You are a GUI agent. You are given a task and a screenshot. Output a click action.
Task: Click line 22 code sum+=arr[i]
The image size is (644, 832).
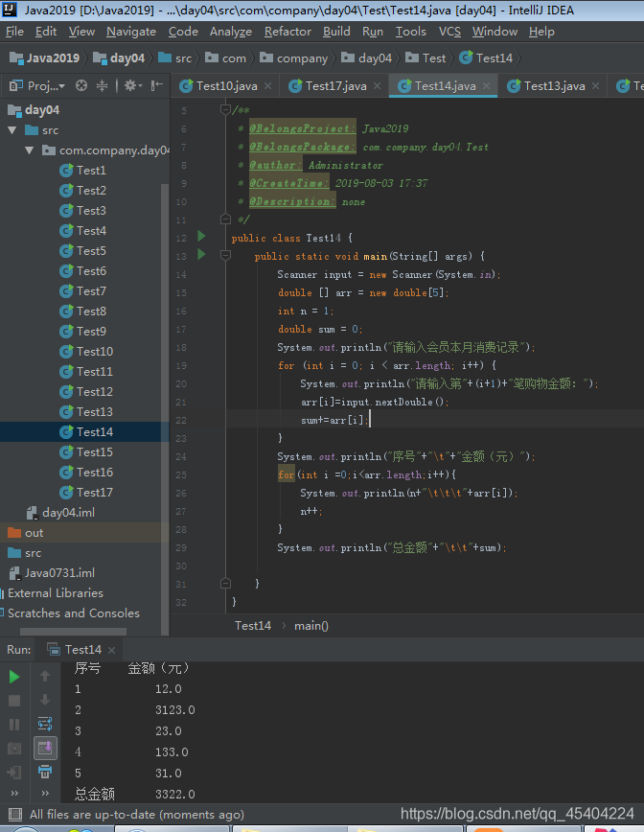[x=333, y=420]
